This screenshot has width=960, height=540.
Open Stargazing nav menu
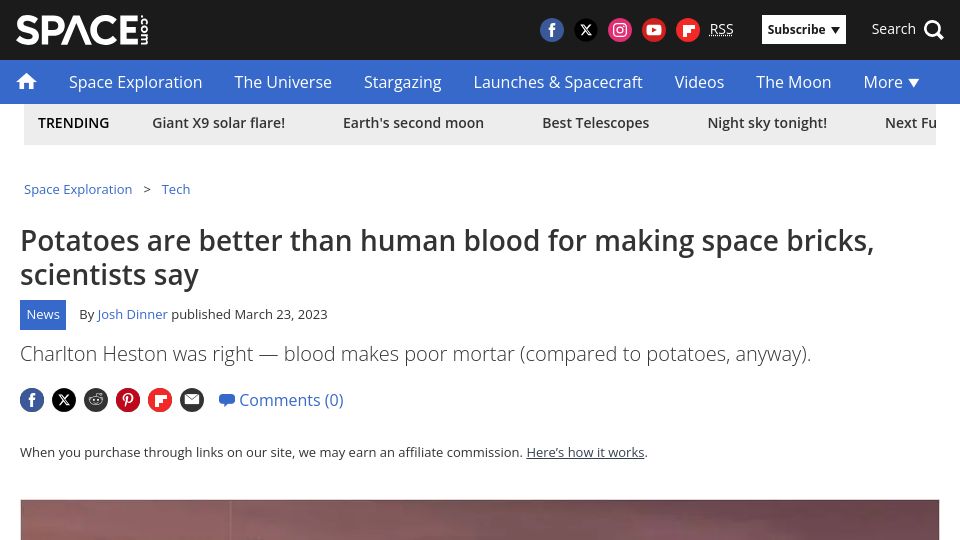click(x=402, y=82)
